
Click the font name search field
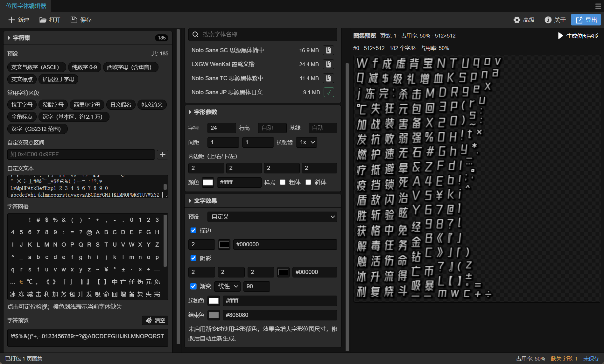[263, 34]
